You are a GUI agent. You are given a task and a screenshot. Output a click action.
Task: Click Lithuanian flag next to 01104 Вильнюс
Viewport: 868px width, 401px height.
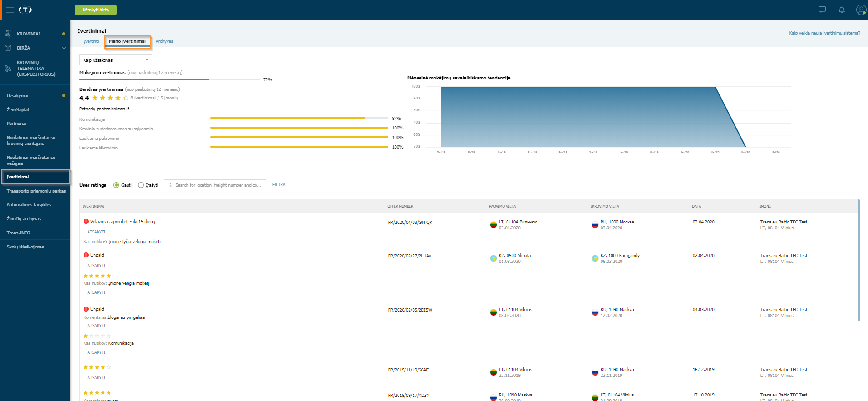pos(493,225)
